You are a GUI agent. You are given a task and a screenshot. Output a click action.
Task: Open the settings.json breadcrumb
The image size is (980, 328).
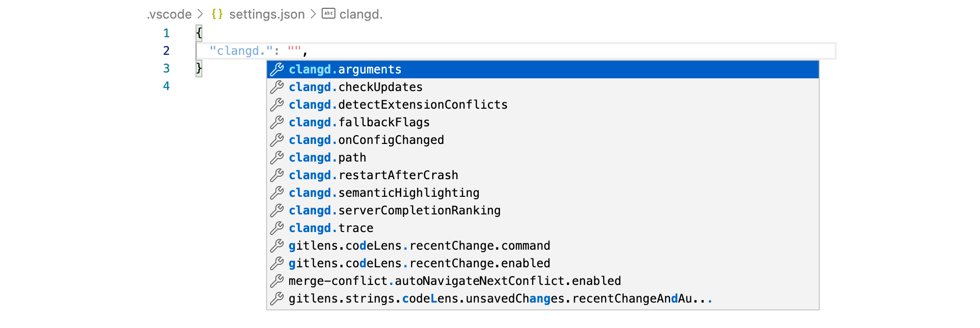point(267,14)
